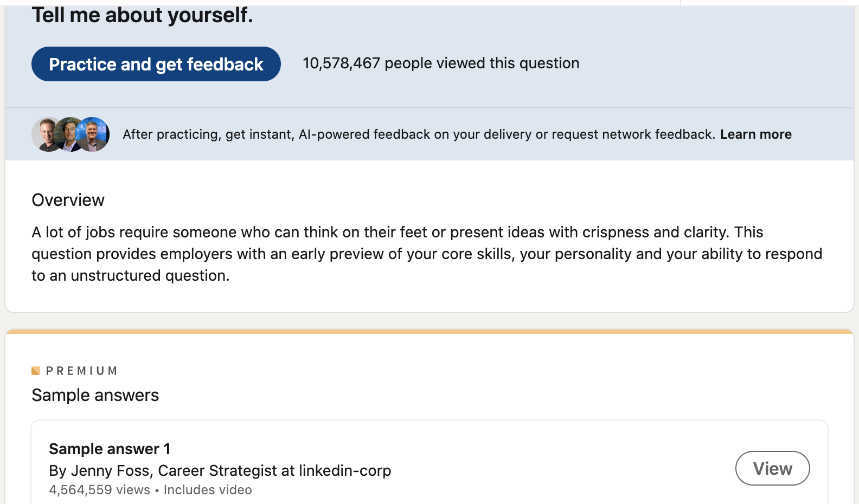
Task: Click the 4,564,559 views count
Action: [x=99, y=490]
